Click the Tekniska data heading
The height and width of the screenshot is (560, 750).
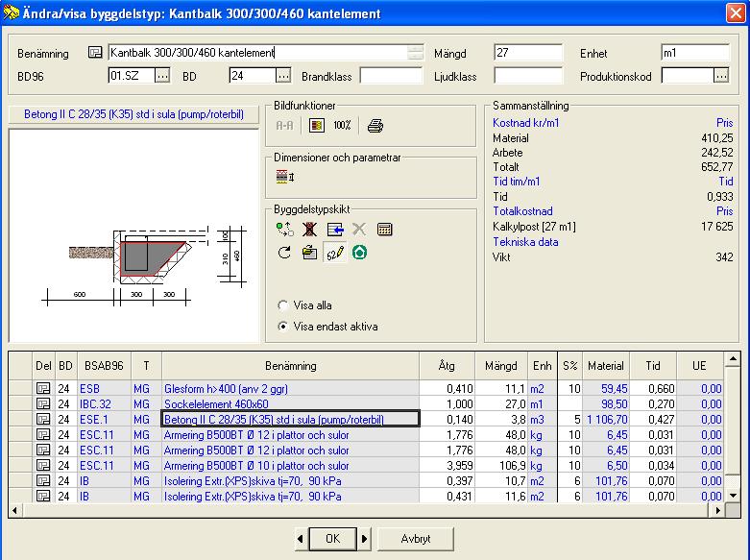(525, 242)
